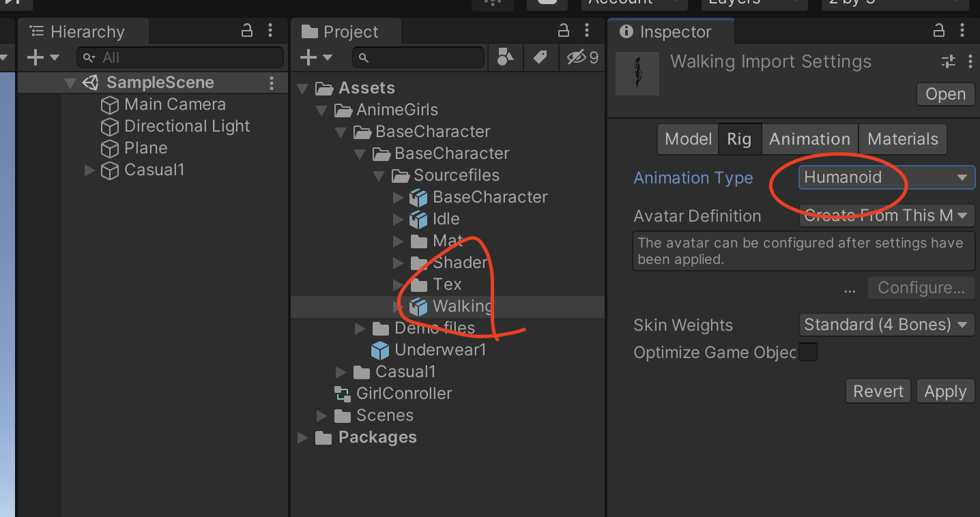Switch to the Project tab

coord(347,32)
